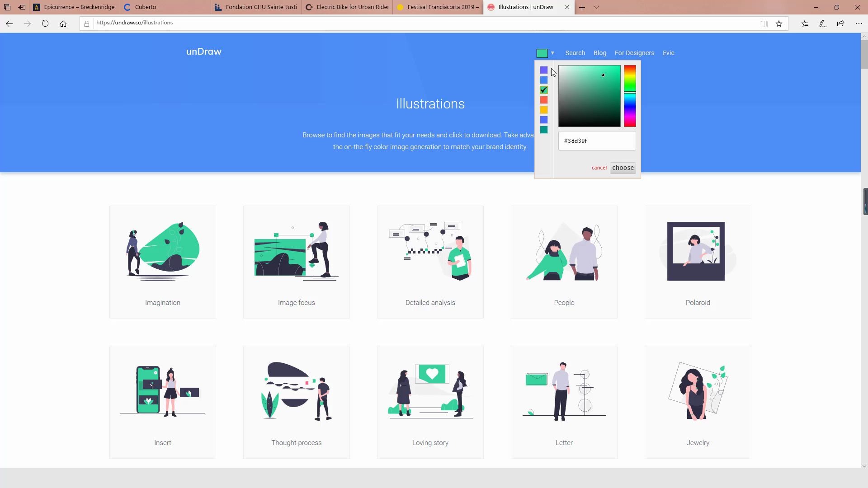
Task: Switch to the Electric Bike tab
Action: tap(347, 7)
